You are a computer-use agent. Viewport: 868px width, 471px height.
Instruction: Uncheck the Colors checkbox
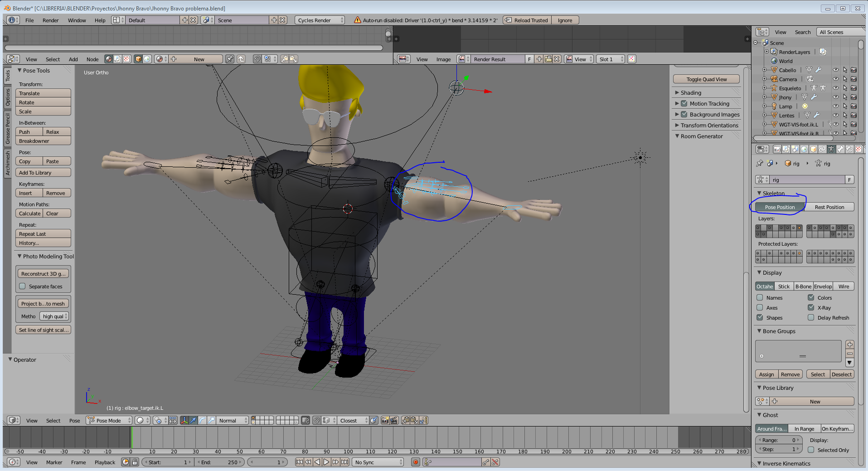click(811, 297)
